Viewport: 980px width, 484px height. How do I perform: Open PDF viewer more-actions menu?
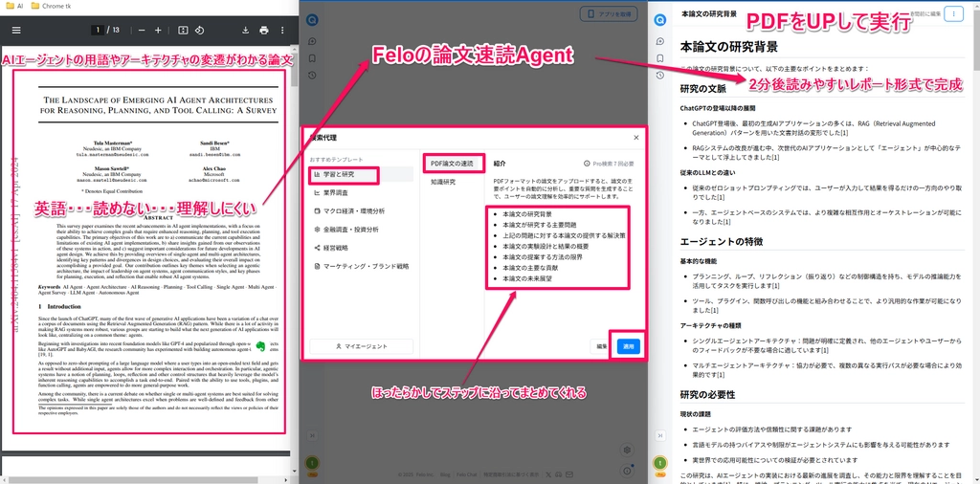click(282, 30)
